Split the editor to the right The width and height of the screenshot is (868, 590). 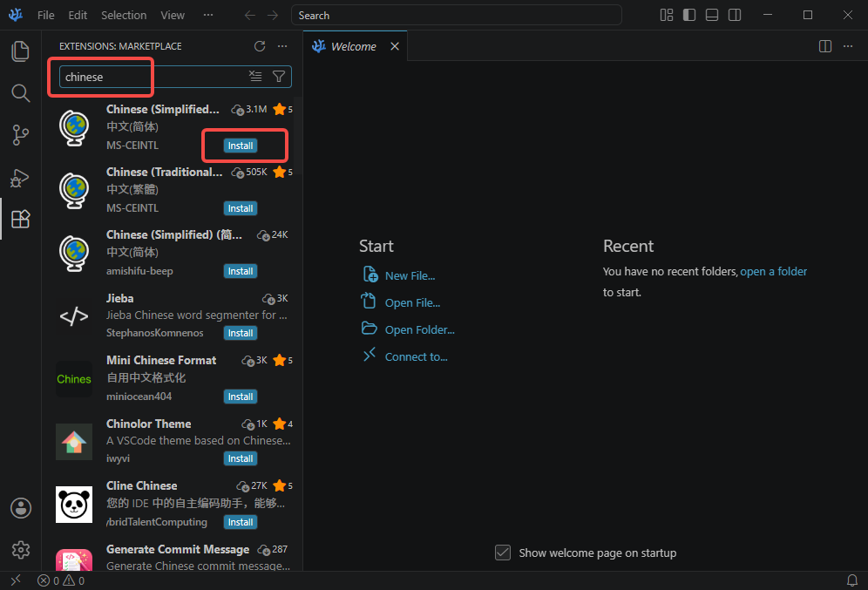pos(824,46)
